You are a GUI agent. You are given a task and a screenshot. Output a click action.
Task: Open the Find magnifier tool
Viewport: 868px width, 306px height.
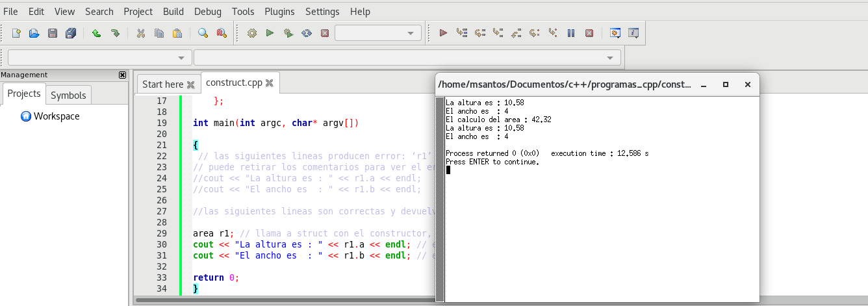click(203, 33)
